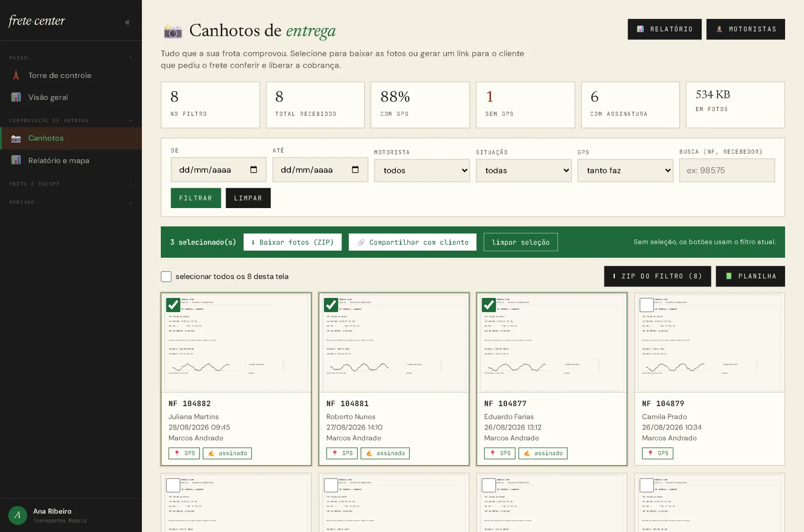Screen dimensions: 804x532
Task: Expand the MERCADO sidebar section
Action: [x=71, y=202]
